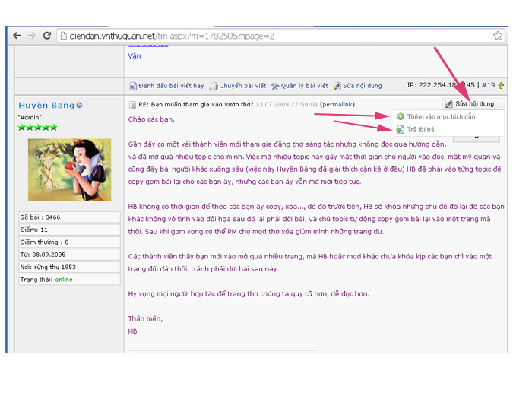Click the "Admin" title under the username

[x=30, y=117]
